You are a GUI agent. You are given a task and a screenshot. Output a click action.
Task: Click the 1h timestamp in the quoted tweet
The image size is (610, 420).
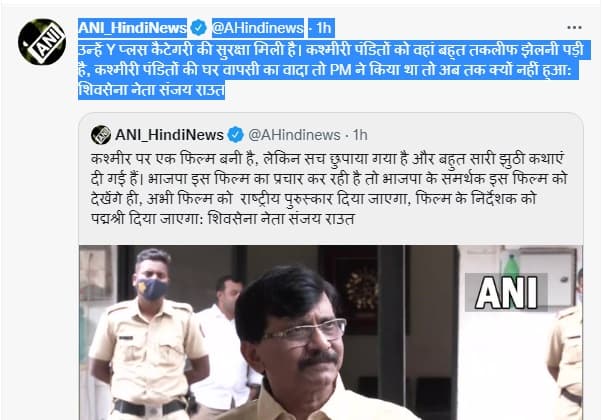[360, 135]
